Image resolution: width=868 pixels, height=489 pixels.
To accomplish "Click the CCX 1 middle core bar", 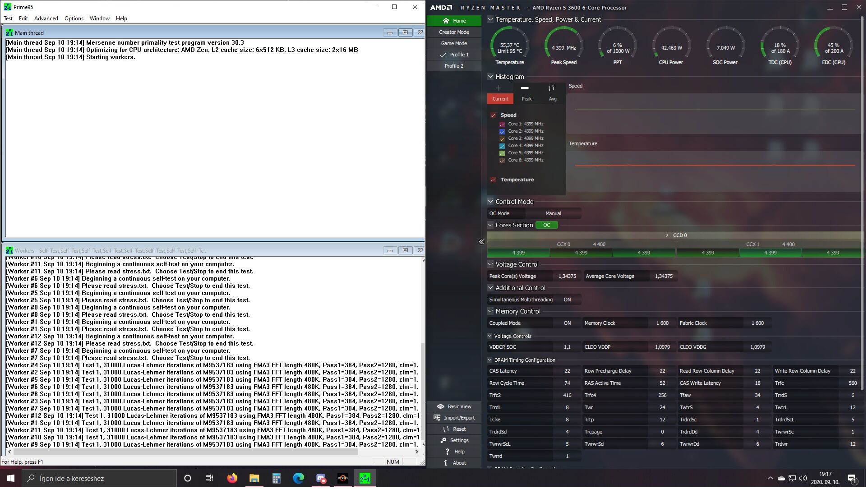I will [x=771, y=254].
